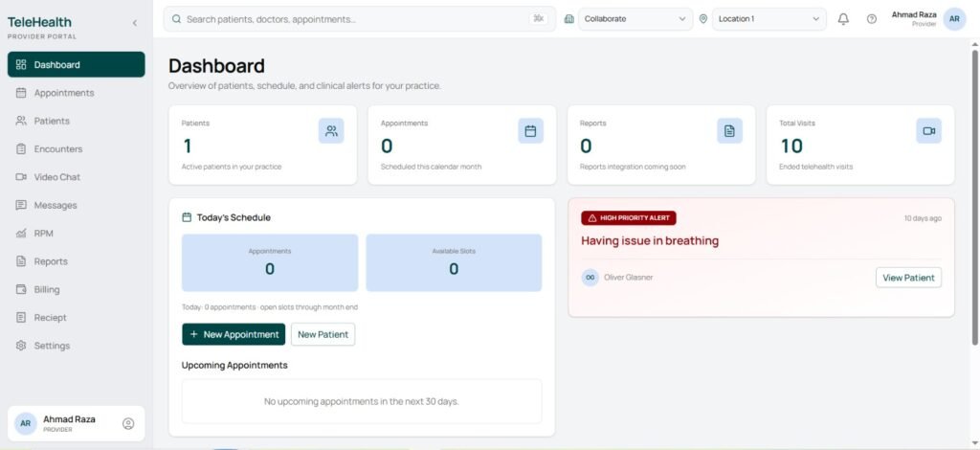Click the building icon beside Collaborate
The width and height of the screenshot is (980, 450).
point(568,19)
